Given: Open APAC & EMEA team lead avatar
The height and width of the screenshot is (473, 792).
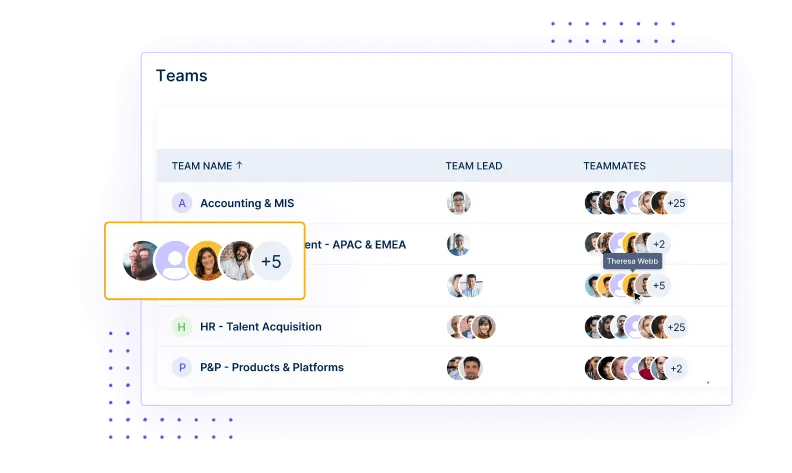Looking at the screenshot, I should tap(459, 245).
